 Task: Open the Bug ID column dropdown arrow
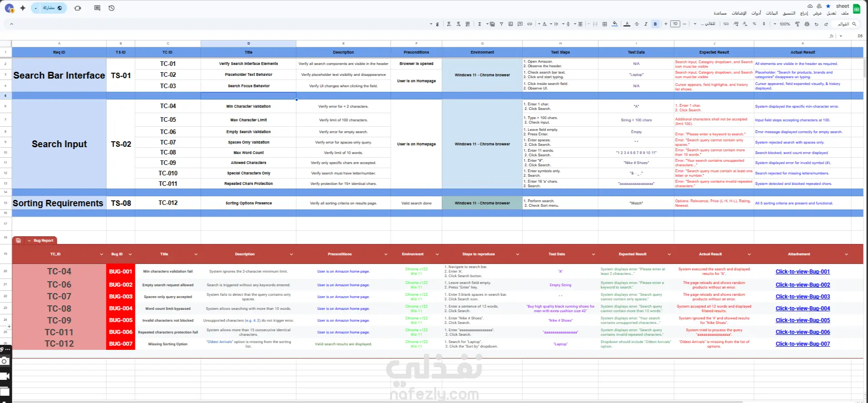tap(130, 254)
